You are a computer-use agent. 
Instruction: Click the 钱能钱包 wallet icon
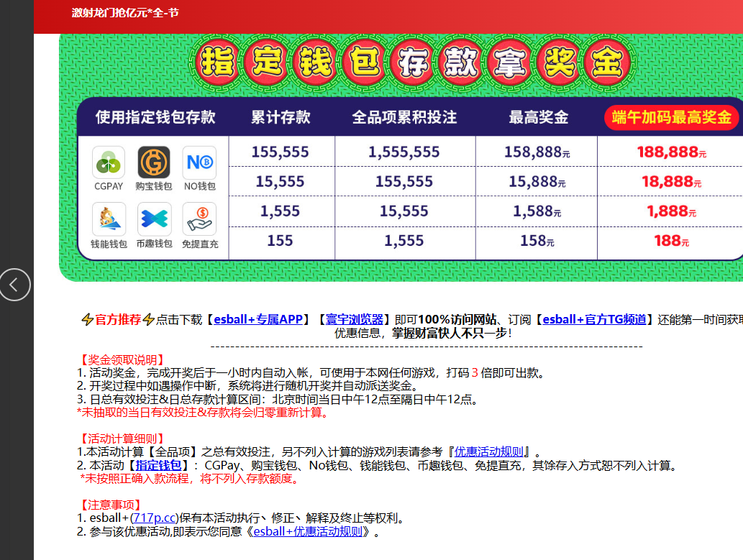(109, 219)
